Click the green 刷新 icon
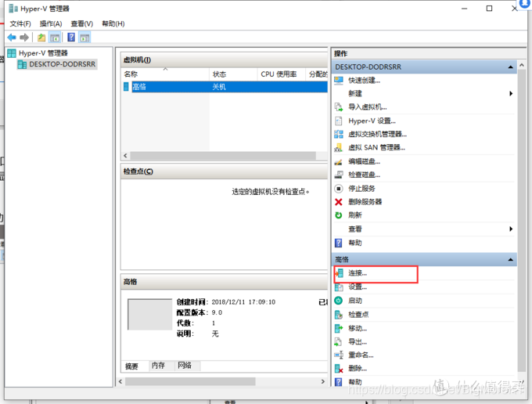Image resolution: width=532 pixels, height=404 pixels. click(339, 215)
